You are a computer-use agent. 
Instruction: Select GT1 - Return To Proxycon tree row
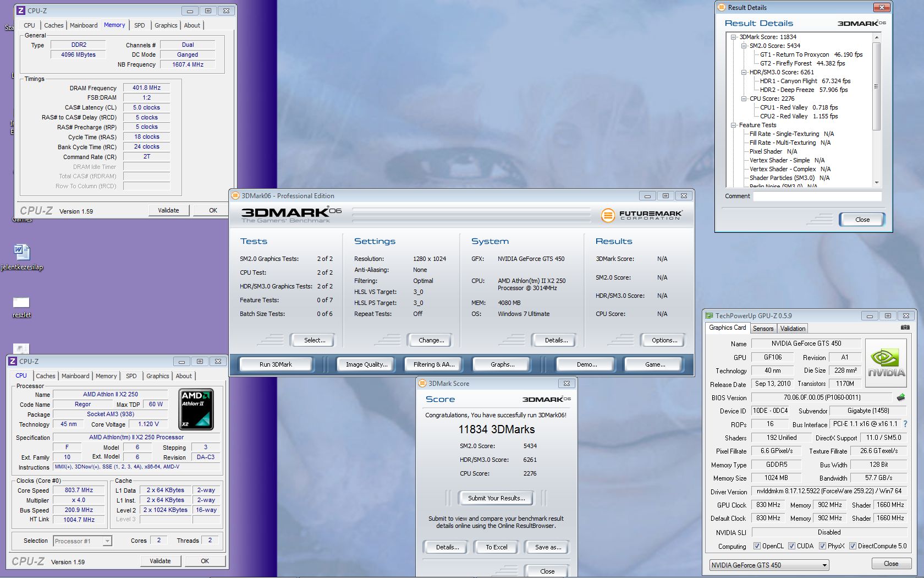(811, 54)
